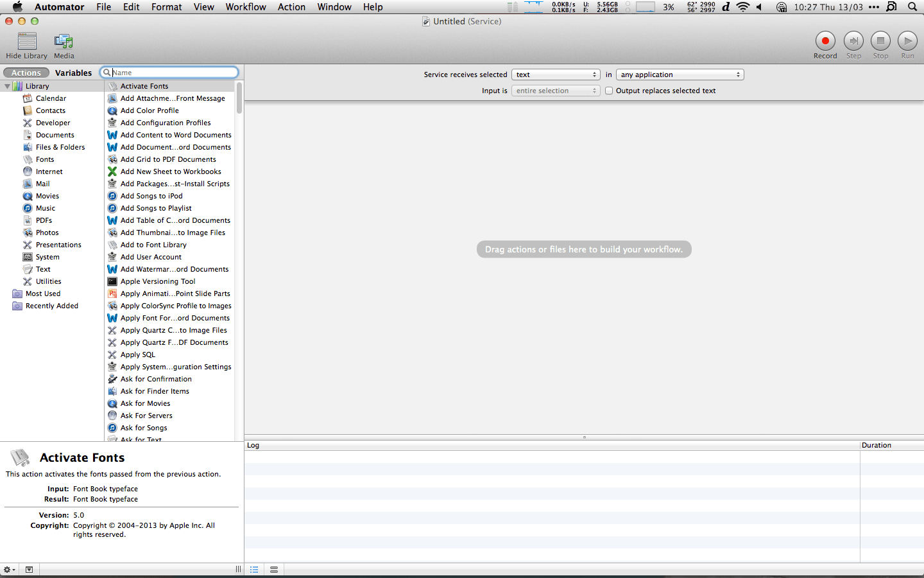The height and width of the screenshot is (578, 924).
Task: Show the log list view icon
Action: [254, 570]
